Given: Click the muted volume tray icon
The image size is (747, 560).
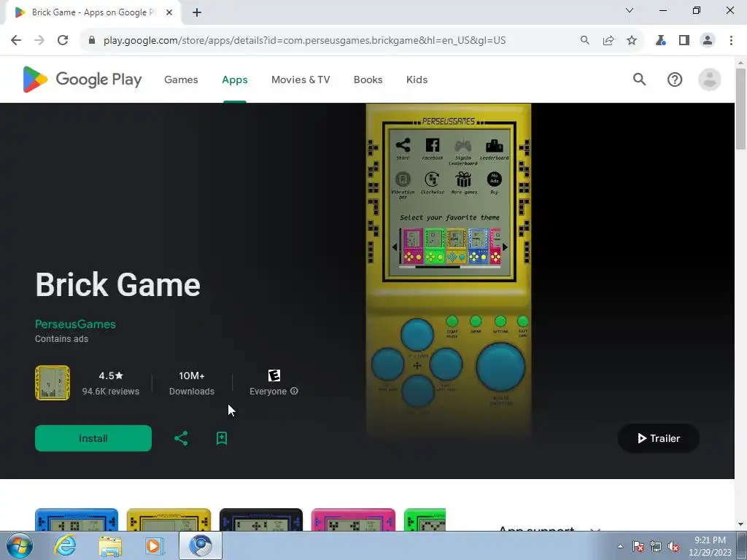Looking at the screenshot, I should click(x=673, y=546).
